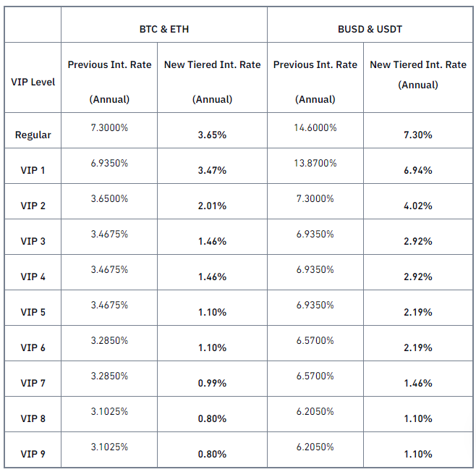Select the 3.2850% VIP 6 previous rate
This screenshot has width=476, height=472.
pos(109,340)
